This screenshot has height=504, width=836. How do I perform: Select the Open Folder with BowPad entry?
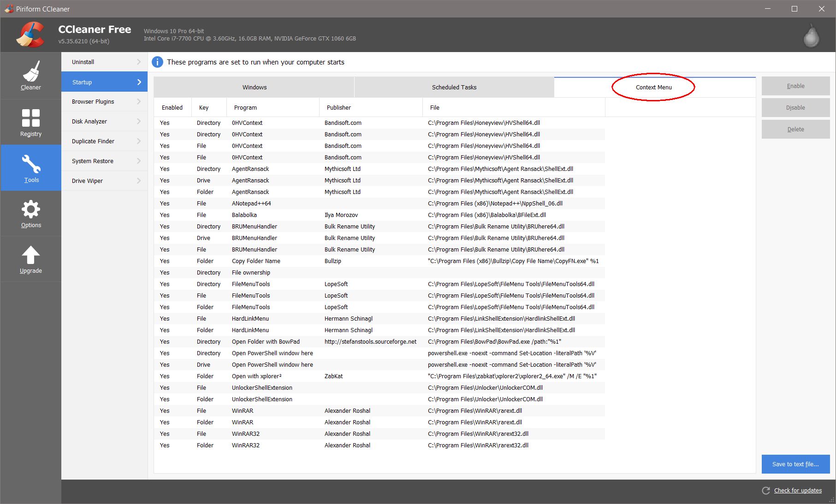[266, 342]
